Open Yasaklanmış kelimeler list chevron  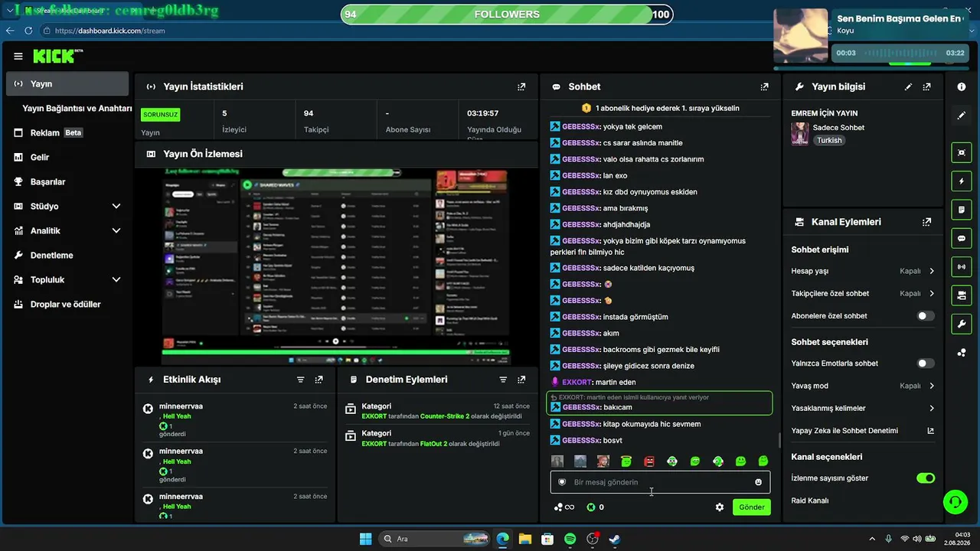click(x=932, y=409)
